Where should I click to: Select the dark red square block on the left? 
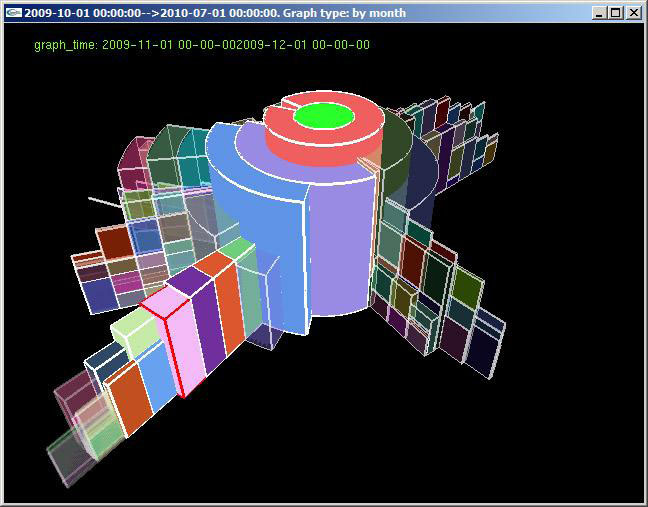(115, 243)
